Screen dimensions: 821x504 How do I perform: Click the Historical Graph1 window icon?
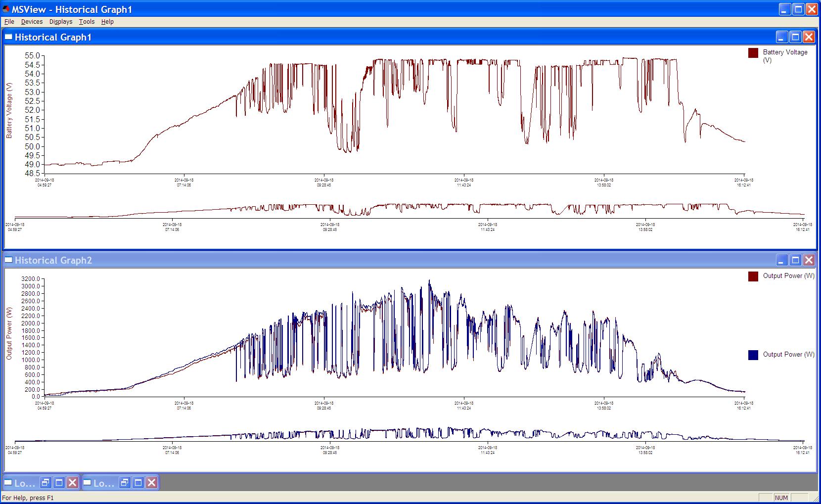click(8, 37)
